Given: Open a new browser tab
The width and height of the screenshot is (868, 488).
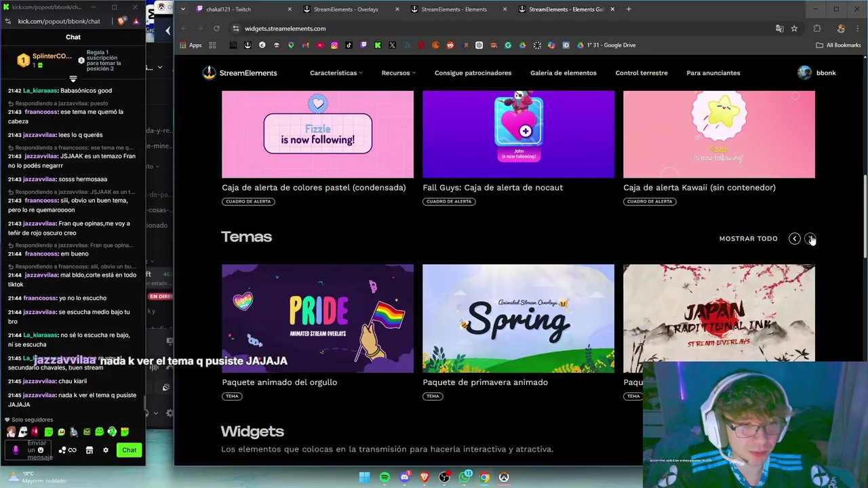Looking at the screenshot, I should tap(629, 9).
